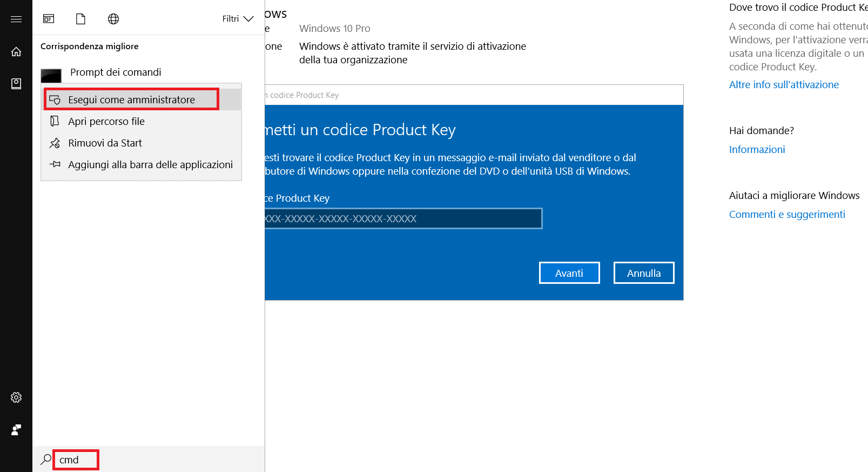Click the pin icon beside Aggiungi alla barra

55,164
